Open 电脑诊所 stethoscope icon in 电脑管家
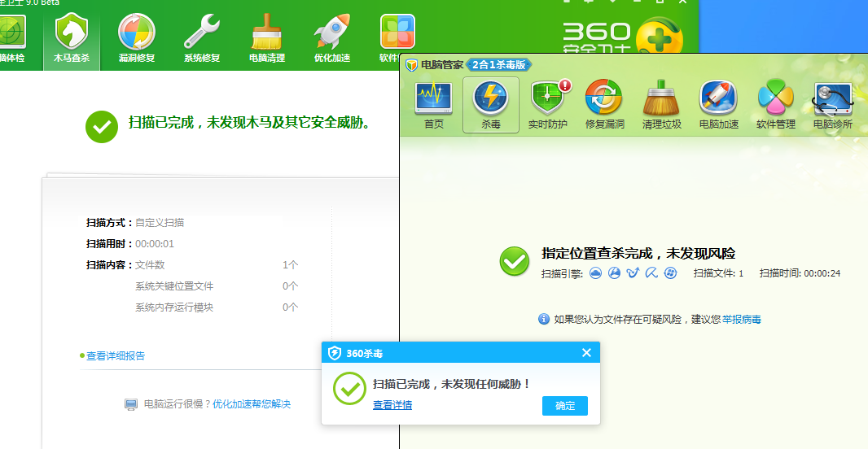Viewport: 868px width, 449px height. 832,104
